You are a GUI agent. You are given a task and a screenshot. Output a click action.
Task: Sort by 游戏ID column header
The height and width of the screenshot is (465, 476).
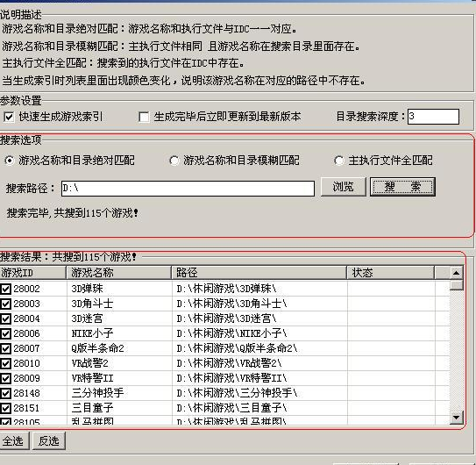pos(32,273)
